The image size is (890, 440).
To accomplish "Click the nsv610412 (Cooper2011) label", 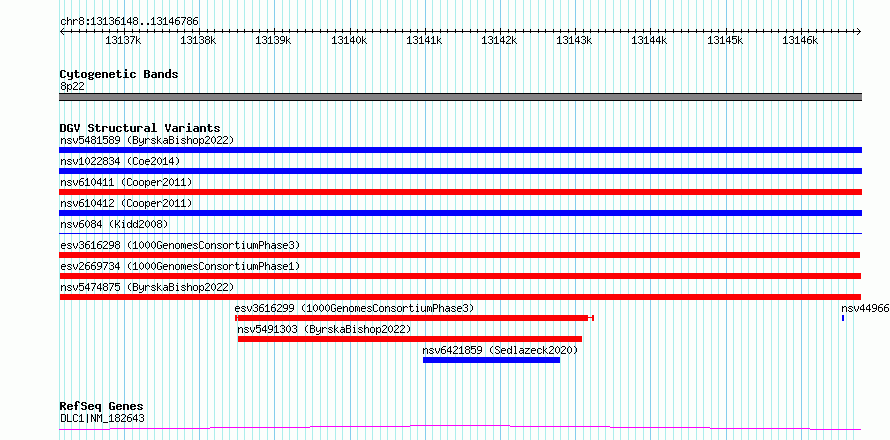I will coord(126,203).
